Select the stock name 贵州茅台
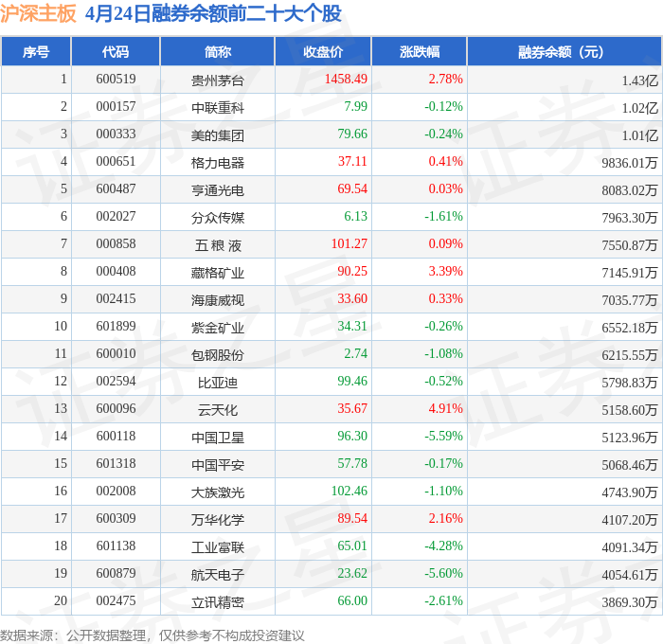This screenshot has width=663, height=644. click(217, 80)
